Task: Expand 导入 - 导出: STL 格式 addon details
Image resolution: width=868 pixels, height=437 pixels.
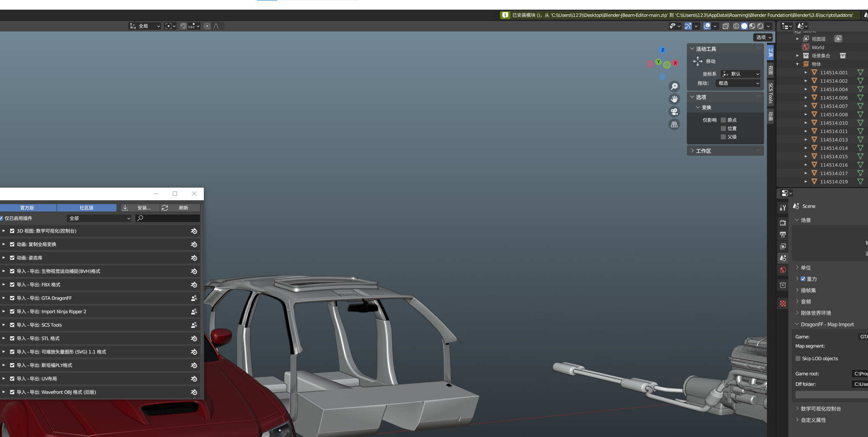Action: (3, 338)
